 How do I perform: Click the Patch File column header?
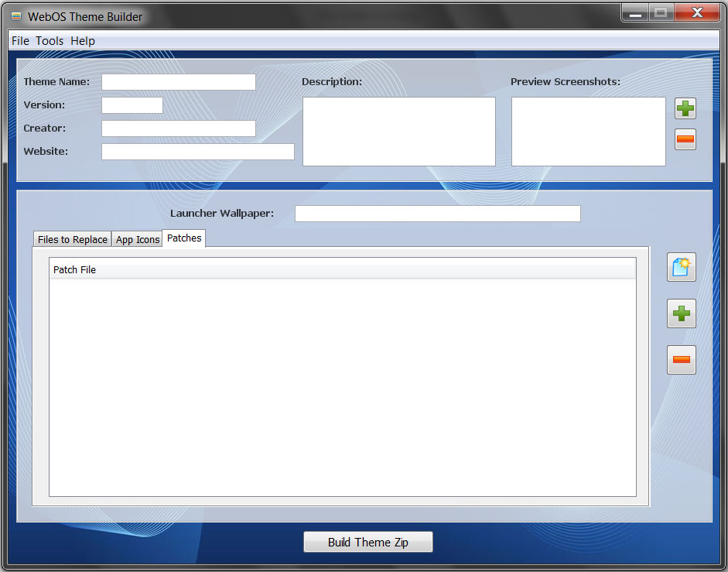click(342, 269)
